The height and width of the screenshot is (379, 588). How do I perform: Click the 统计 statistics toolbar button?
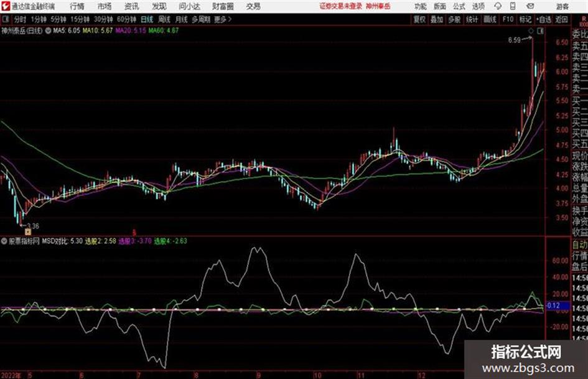click(472, 19)
